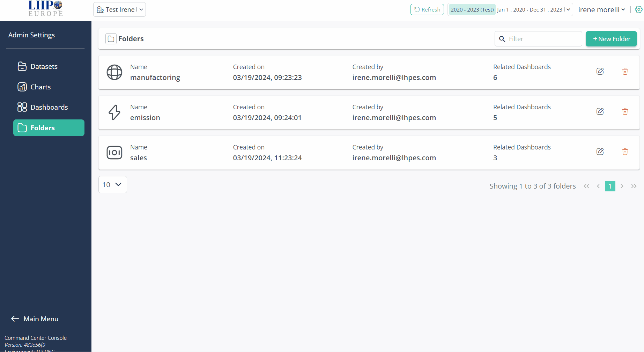This screenshot has height=352, width=644.
Task: Edit the manufactoring folder
Action: [x=600, y=71]
